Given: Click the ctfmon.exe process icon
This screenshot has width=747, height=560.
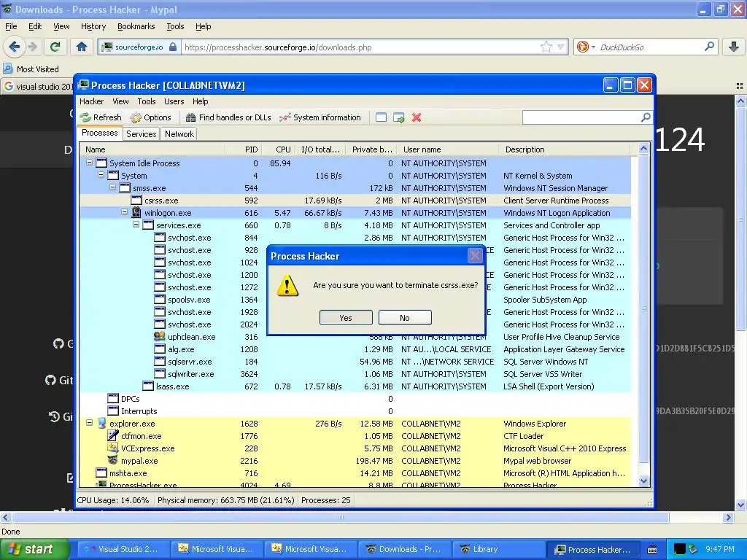Looking at the screenshot, I should pos(113,435).
